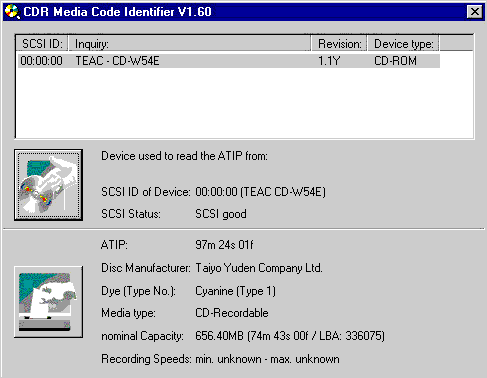The image size is (487, 378).
Task: Select the TEAC - CD-W54E device row
Action: [x=229, y=61]
